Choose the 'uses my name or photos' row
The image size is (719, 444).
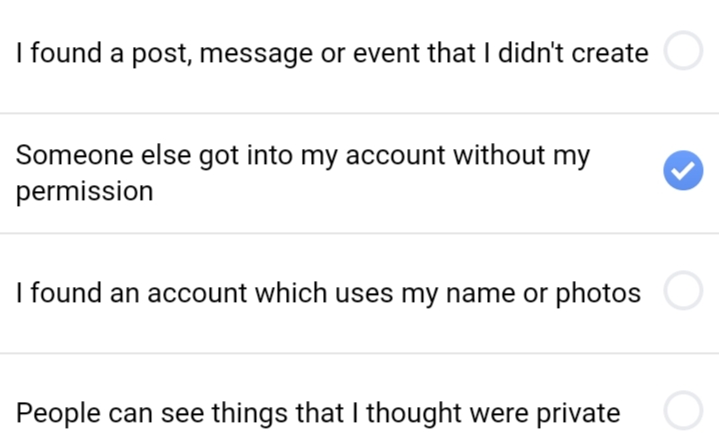[x=360, y=294]
